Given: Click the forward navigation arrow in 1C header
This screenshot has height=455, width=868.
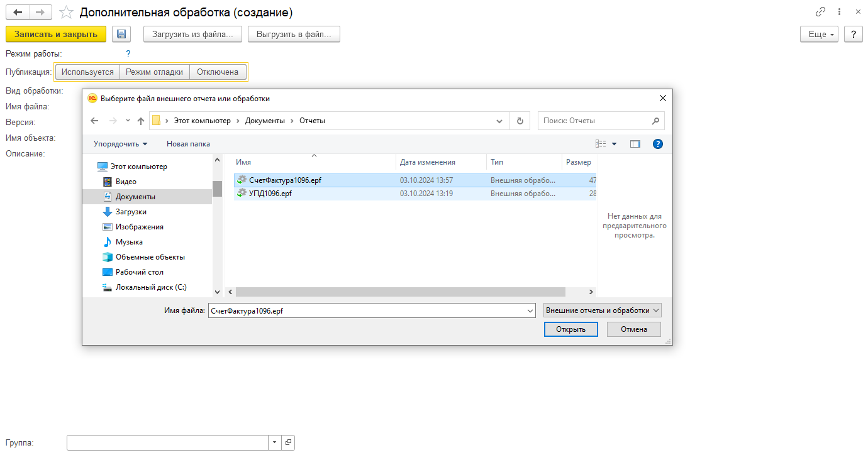Looking at the screenshot, I should coord(40,12).
